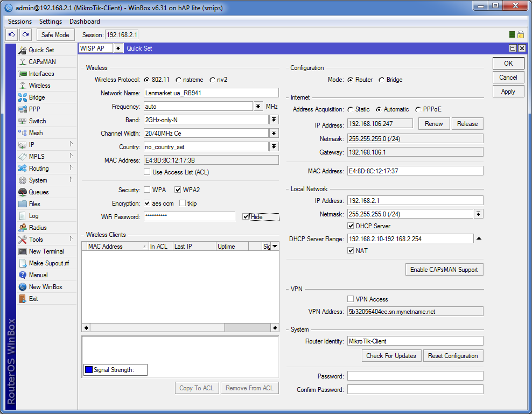Expand the IP submenu arrow
The width and height of the screenshot is (532, 414).
coord(71,144)
